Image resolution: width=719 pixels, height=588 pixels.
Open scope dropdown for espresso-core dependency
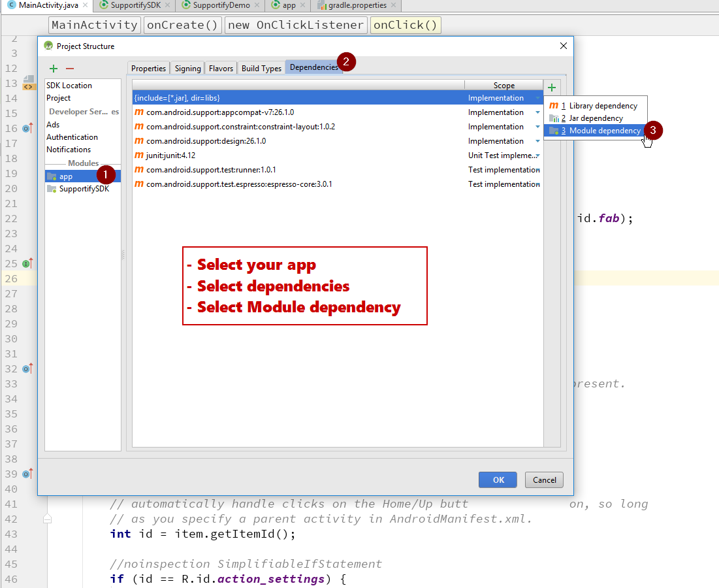[x=538, y=184]
